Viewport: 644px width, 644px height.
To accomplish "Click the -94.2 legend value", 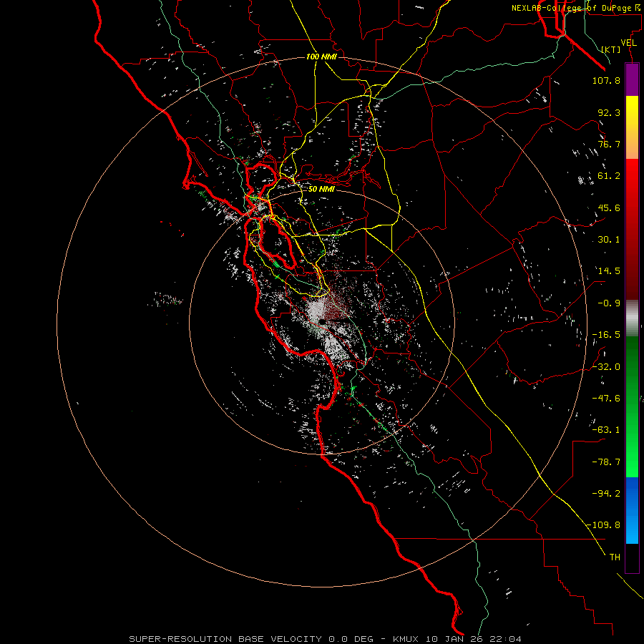I will [x=606, y=493].
